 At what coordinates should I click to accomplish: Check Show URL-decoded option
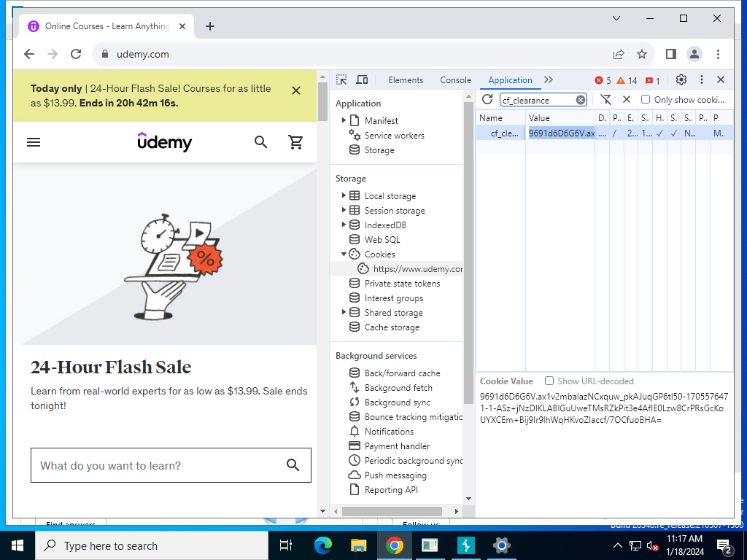coord(549,381)
